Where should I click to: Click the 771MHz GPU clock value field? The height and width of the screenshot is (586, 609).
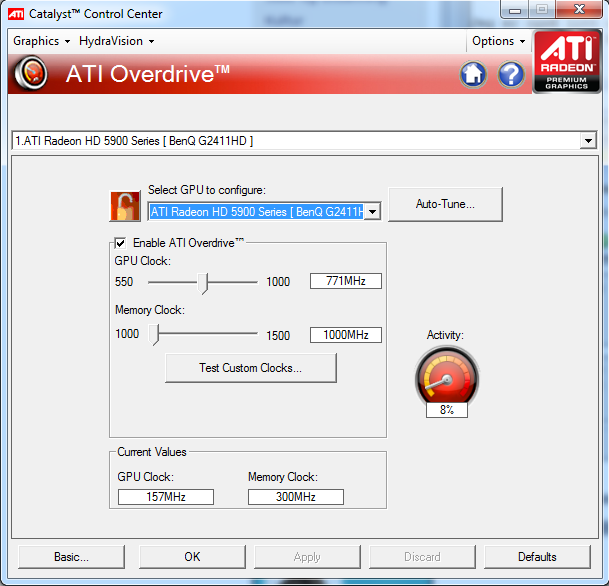tap(346, 281)
